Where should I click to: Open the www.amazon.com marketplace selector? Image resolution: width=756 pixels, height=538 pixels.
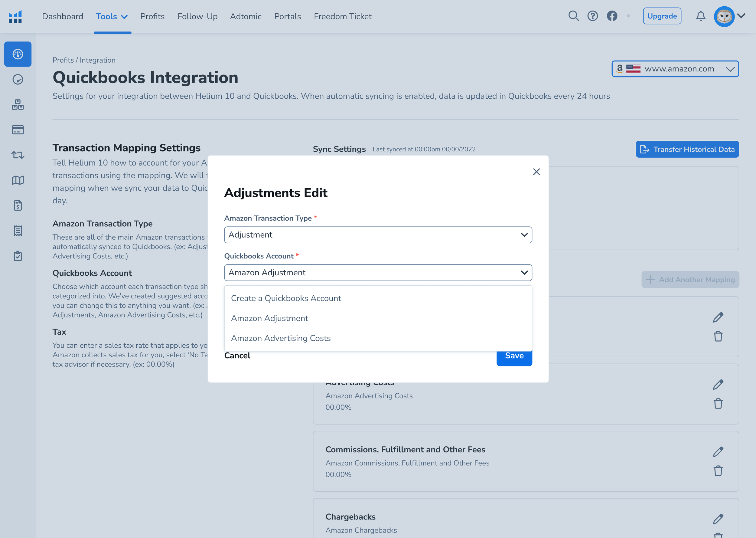[x=675, y=69]
